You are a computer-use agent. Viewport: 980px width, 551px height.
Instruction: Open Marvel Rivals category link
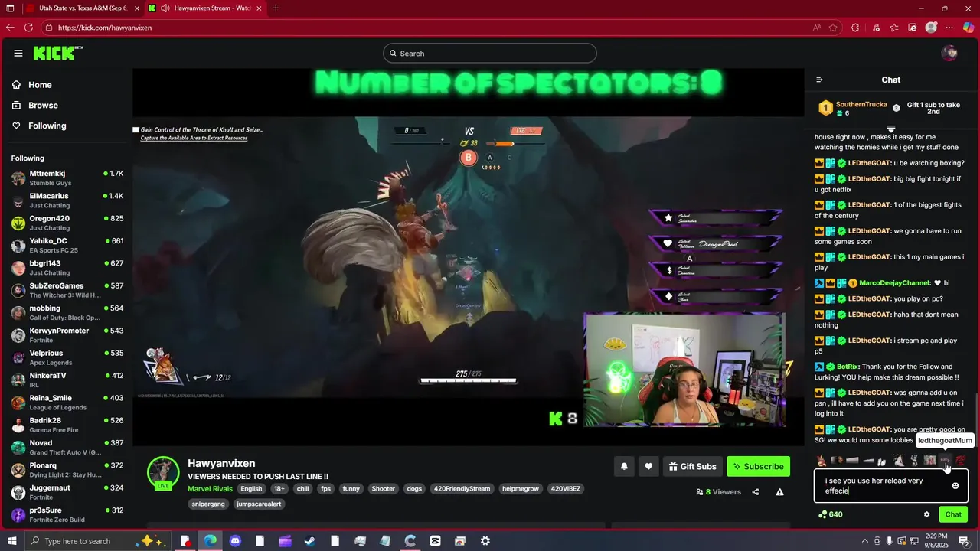coord(210,488)
